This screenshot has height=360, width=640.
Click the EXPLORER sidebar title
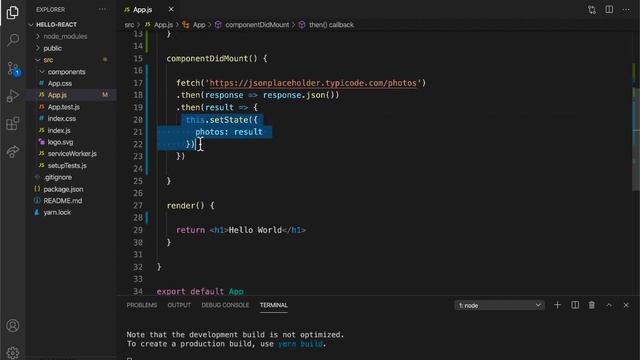(50, 9)
